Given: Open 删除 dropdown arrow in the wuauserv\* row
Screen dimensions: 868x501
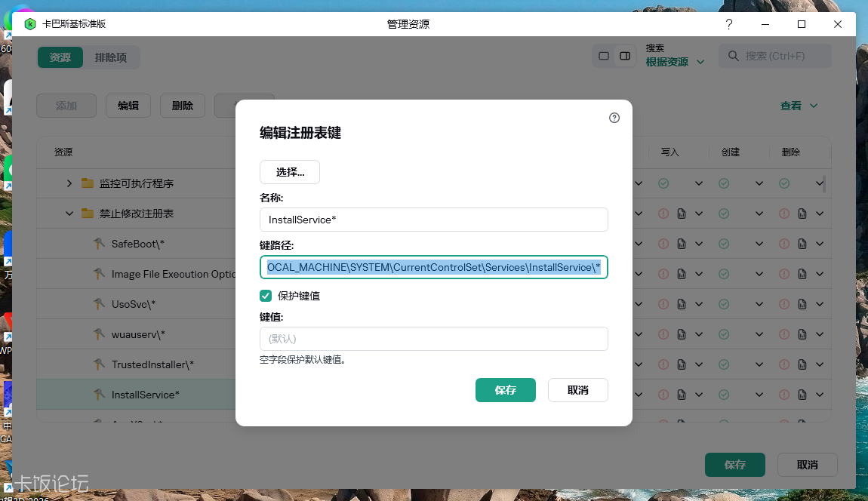Looking at the screenshot, I should 820,334.
